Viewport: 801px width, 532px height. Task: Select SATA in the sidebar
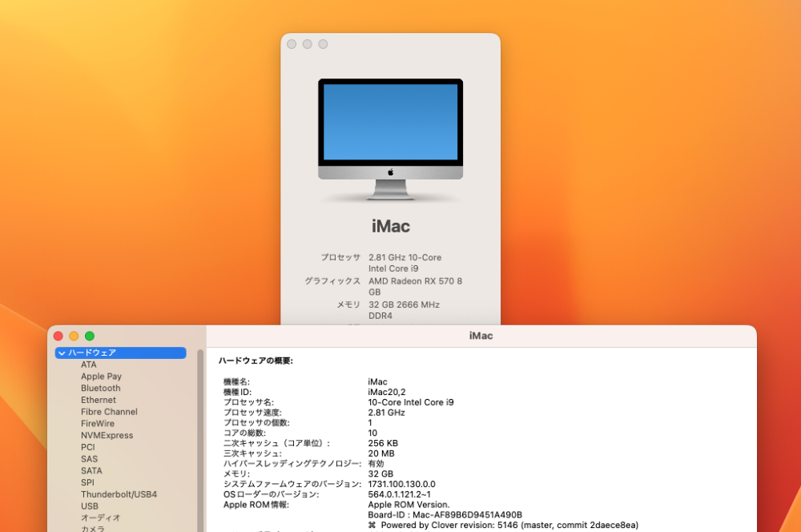point(91,470)
